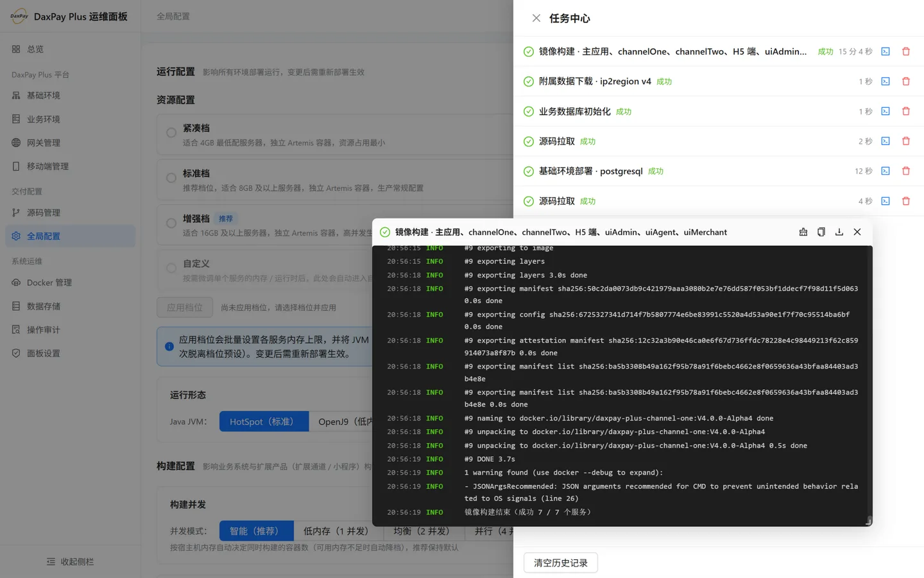
Task: Click the '15 分 4 秒' duration text
Action: [855, 51]
